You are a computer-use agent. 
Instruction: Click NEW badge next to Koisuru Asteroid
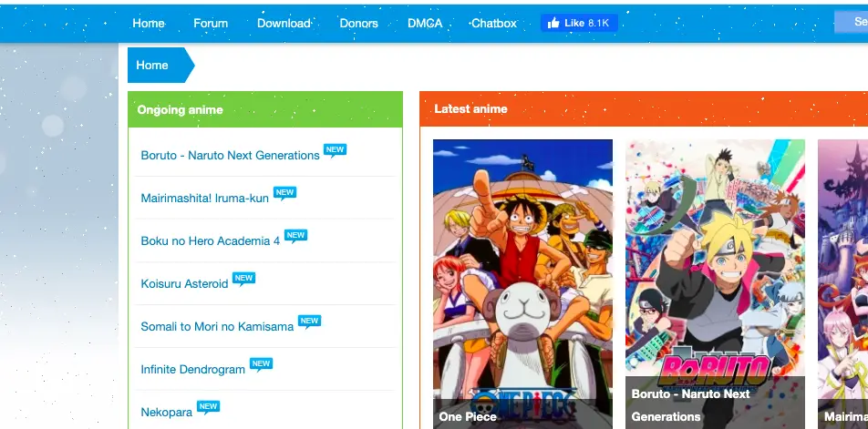pyautogui.click(x=243, y=279)
